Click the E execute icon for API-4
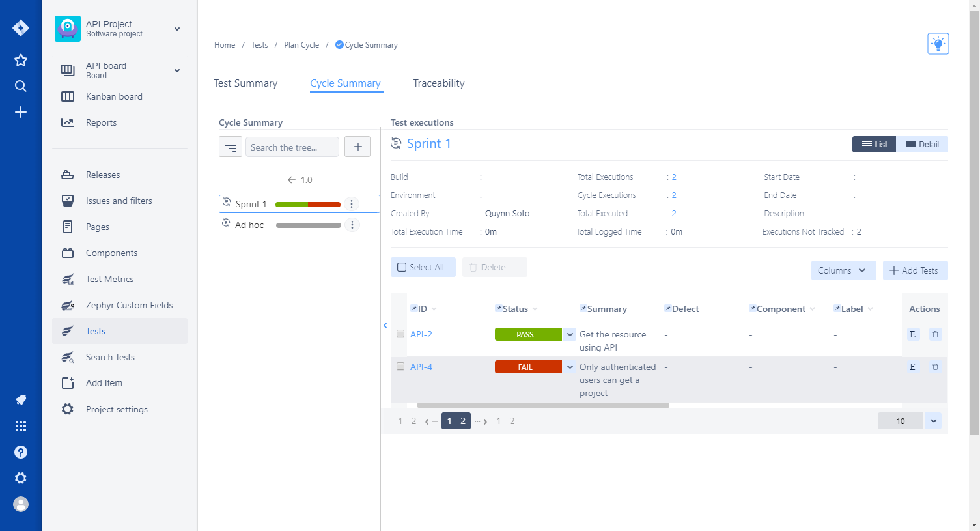 tap(912, 367)
